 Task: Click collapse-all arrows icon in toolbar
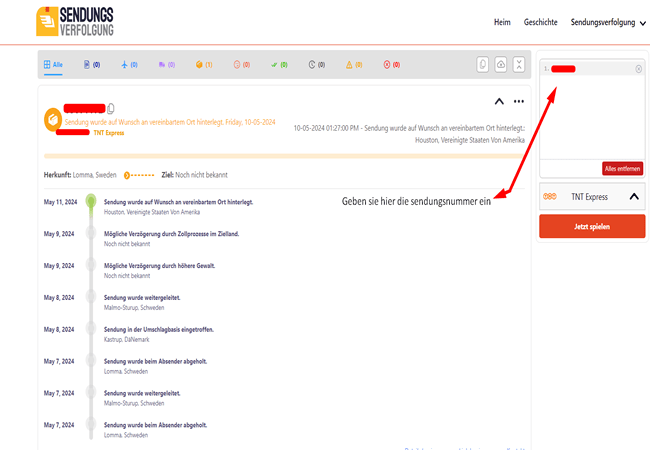[519, 65]
